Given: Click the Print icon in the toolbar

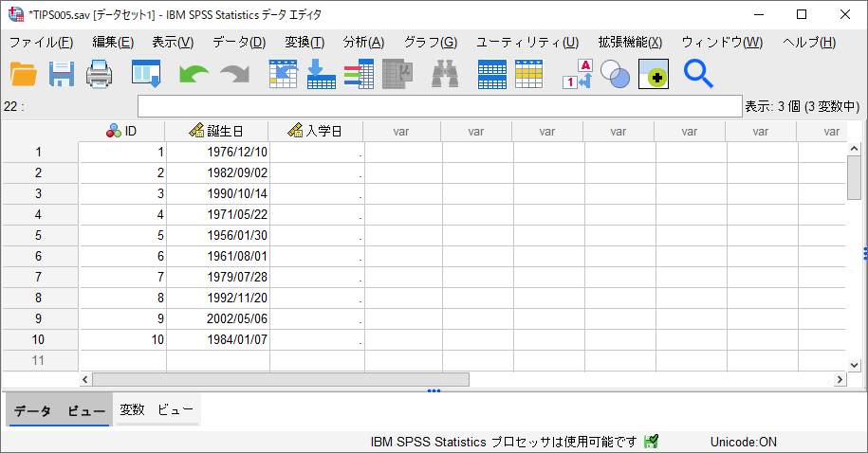Looking at the screenshot, I should pos(100,74).
